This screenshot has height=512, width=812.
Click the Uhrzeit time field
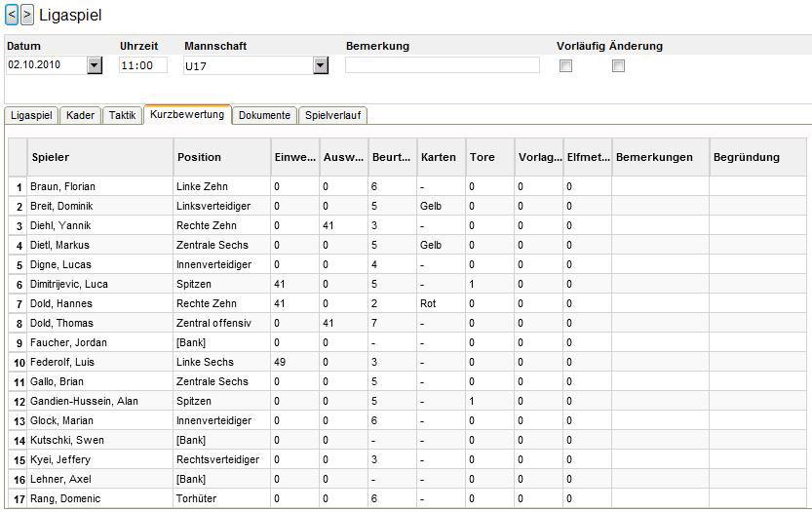point(143,65)
